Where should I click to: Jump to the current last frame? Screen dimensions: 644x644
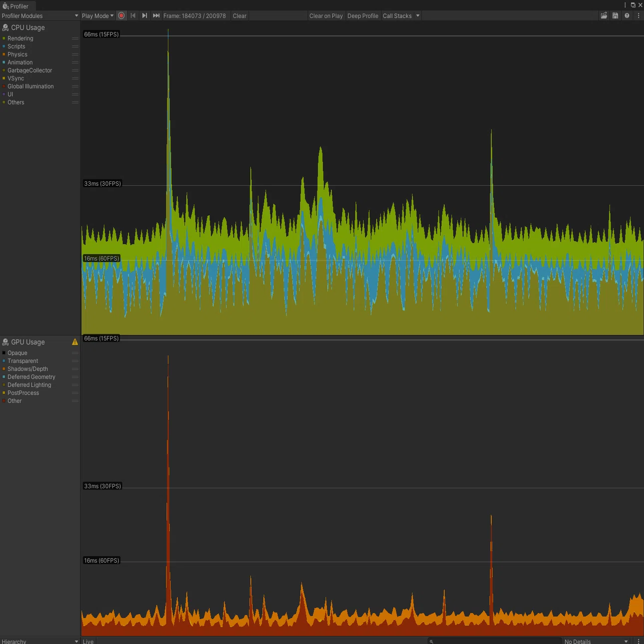(x=156, y=15)
